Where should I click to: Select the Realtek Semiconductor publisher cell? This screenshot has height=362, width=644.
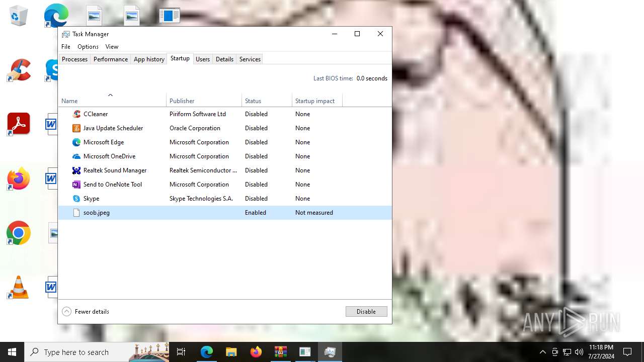(x=203, y=170)
